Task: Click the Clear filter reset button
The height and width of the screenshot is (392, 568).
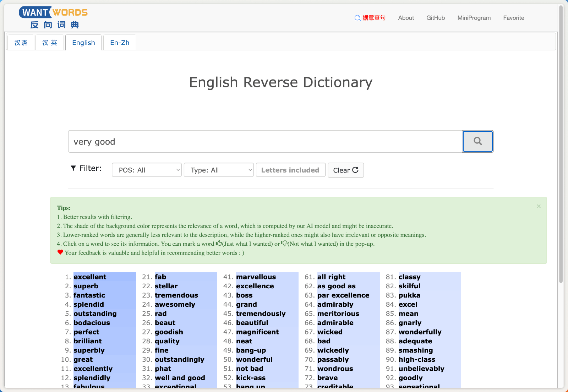Action: coord(345,170)
